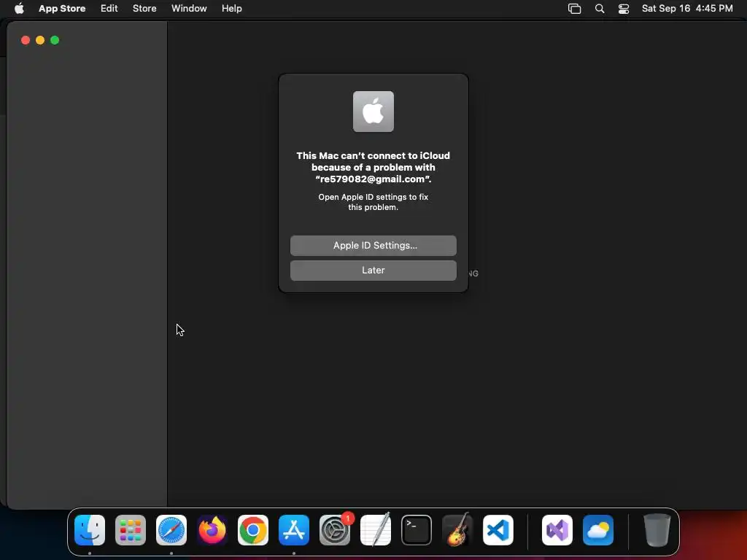The image size is (747, 560).
Task: Launch Google Chrome from the Dock
Action: (x=253, y=530)
